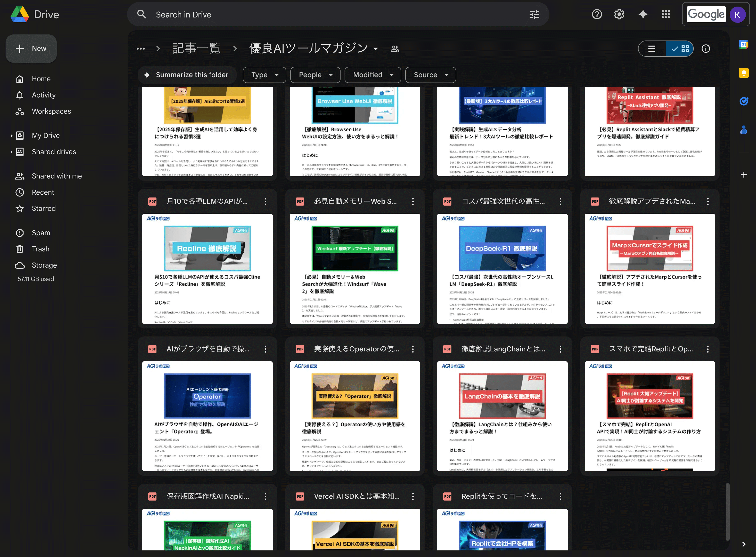
Task: Switch to list layout view
Action: (651, 49)
